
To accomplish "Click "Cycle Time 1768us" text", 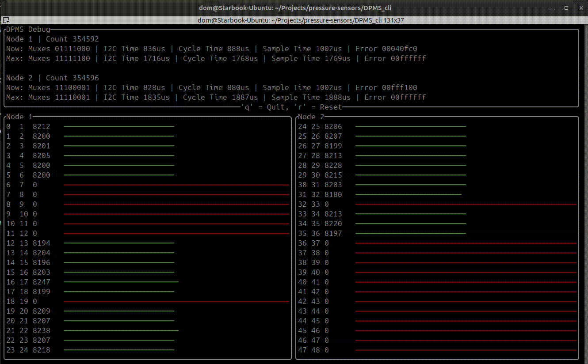I will [221, 58].
